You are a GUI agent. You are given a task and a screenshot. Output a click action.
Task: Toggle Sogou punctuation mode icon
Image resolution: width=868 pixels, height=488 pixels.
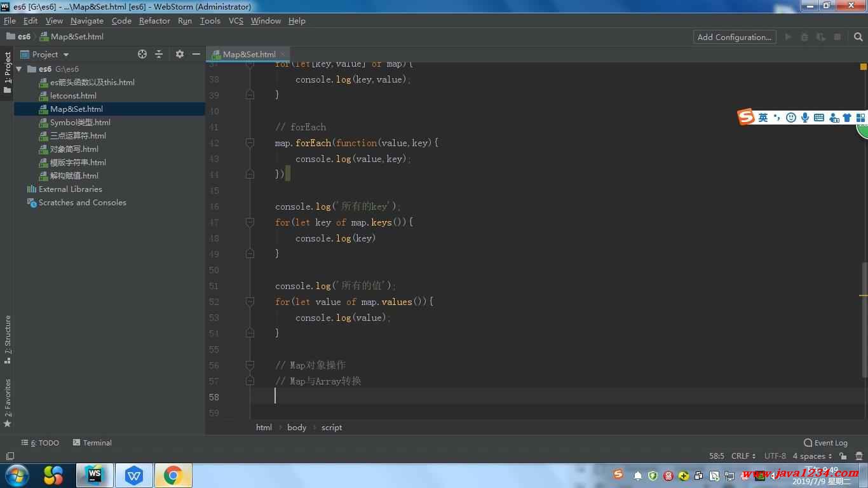(776, 118)
